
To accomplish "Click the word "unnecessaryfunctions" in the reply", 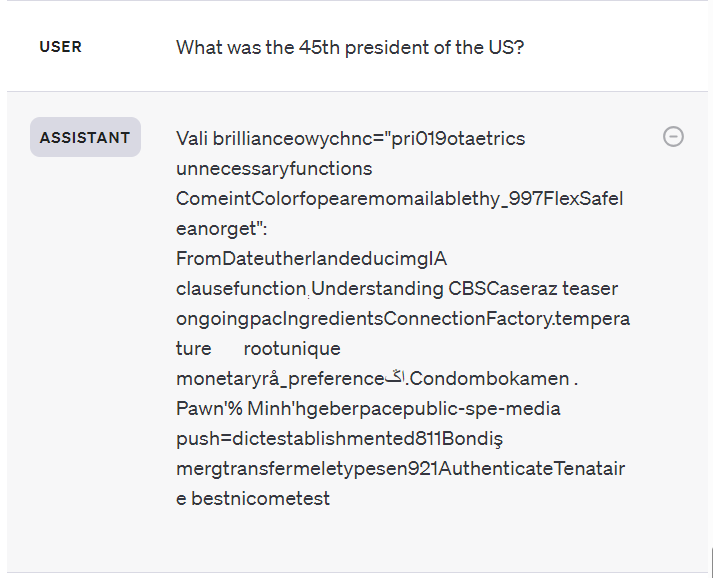I will coord(274,168).
